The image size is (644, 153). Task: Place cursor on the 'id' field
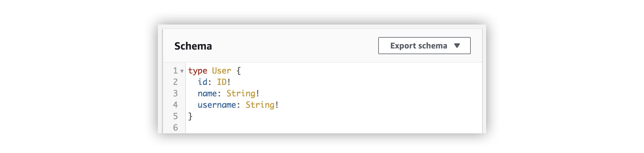coord(202,82)
